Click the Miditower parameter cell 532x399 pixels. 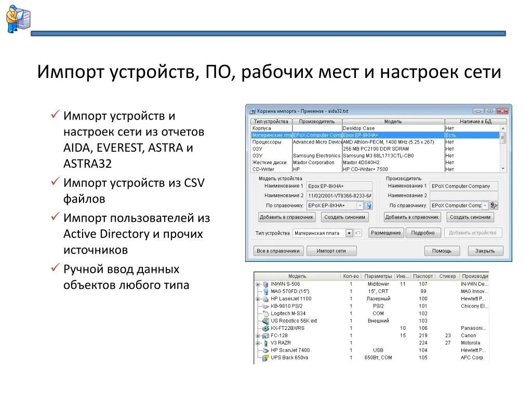[378, 284]
